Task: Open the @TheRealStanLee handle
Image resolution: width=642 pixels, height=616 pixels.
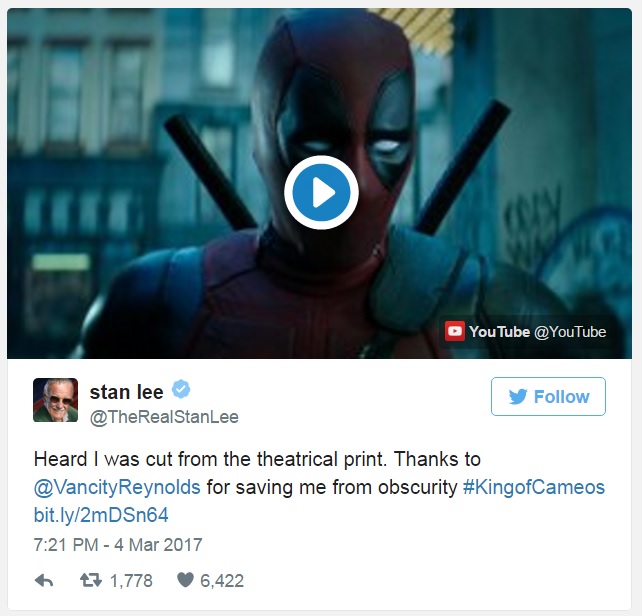Action: pyautogui.click(x=164, y=417)
